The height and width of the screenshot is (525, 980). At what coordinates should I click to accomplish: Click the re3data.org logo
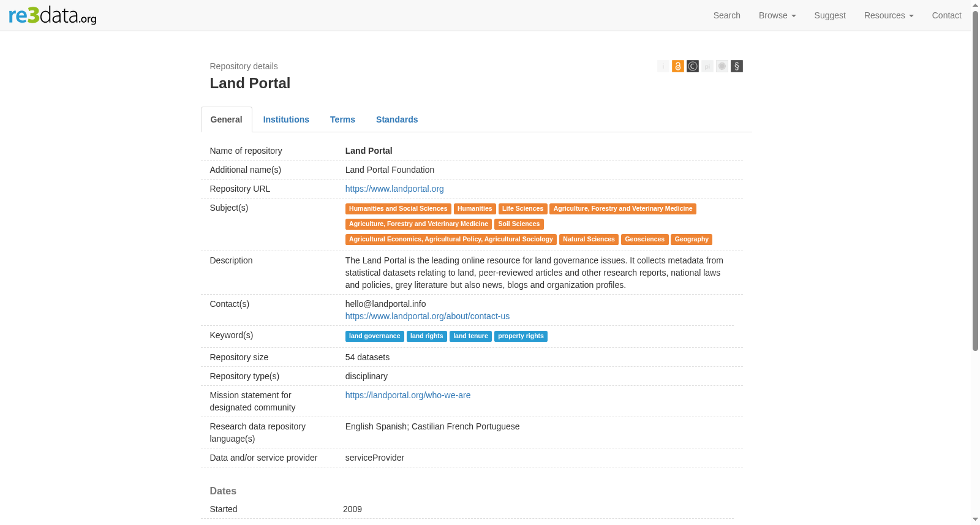pyautogui.click(x=53, y=15)
